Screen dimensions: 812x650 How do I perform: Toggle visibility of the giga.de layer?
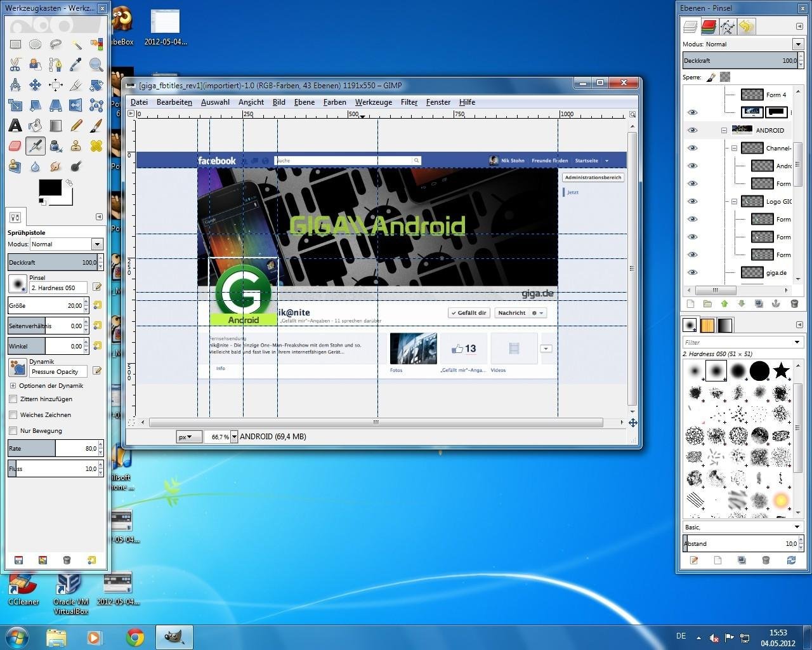(x=692, y=272)
